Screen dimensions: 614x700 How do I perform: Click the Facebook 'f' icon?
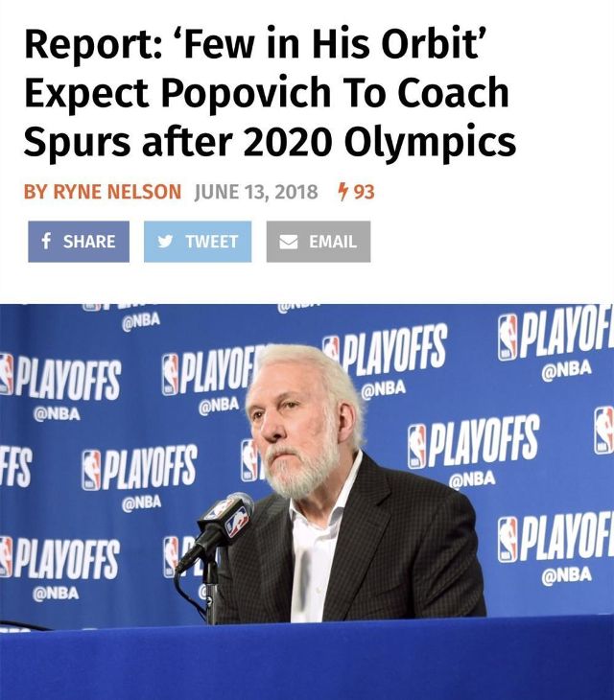click(45, 241)
